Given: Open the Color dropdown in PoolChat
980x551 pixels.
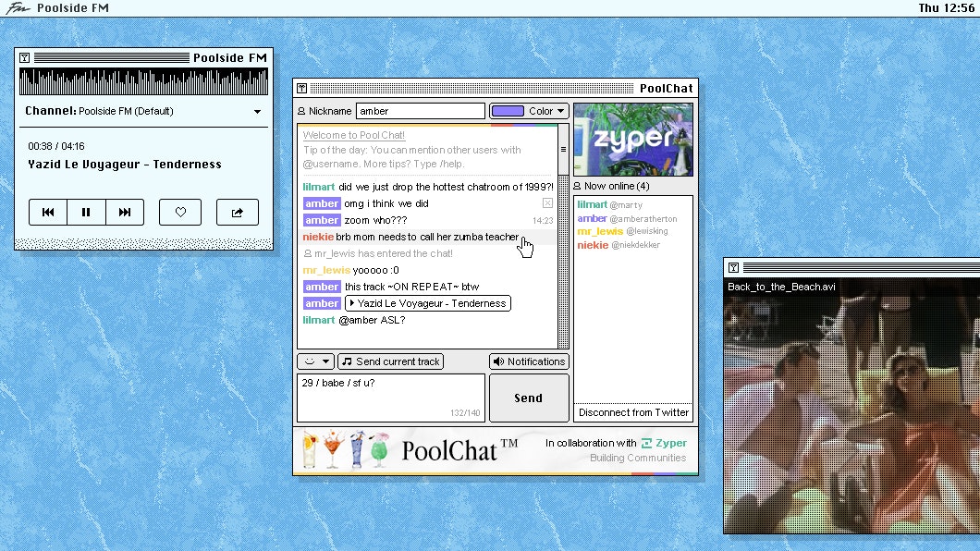Looking at the screenshot, I should pos(530,111).
